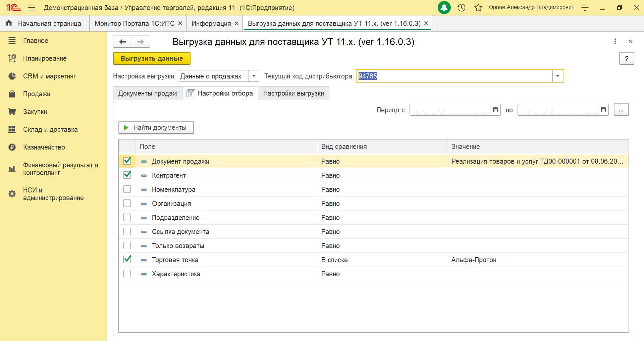This screenshot has height=341, width=644.
Task: Click the 1C logo icon
Action: [14, 7]
